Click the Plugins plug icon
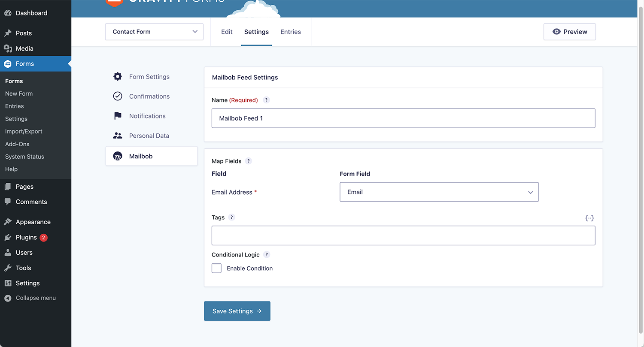644x347 pixels. [8, 237]
